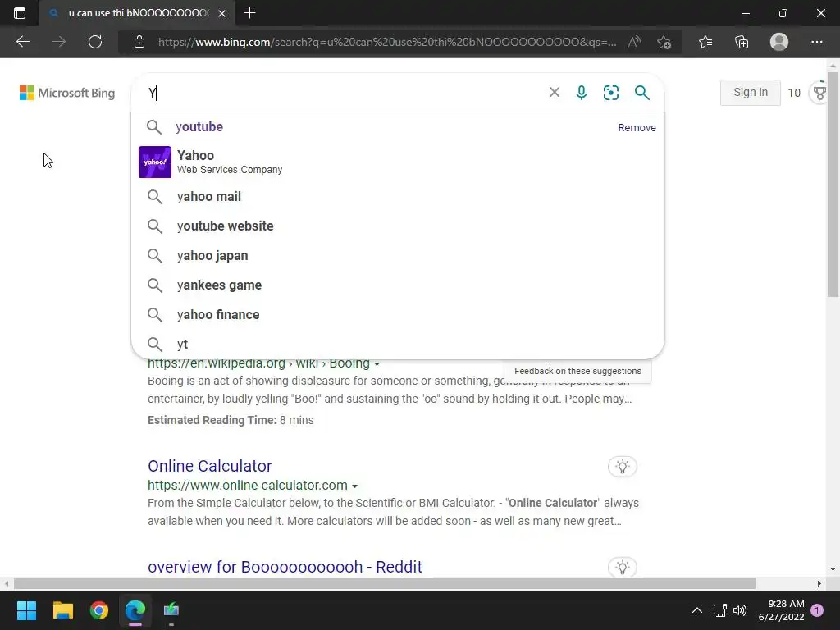Remove the youtube history suggestion
The height and width of the screenshot is (630, 840).
coord(637,127)
